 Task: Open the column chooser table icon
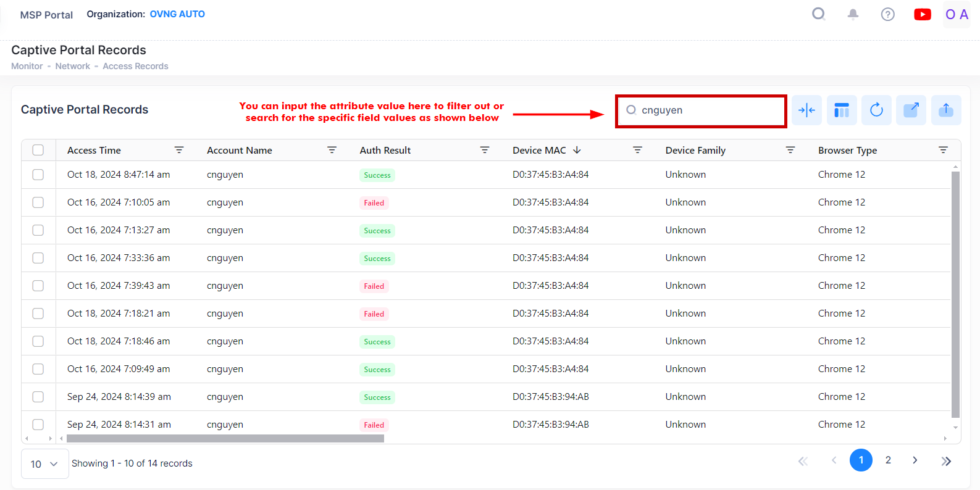[x=842, y=110]
